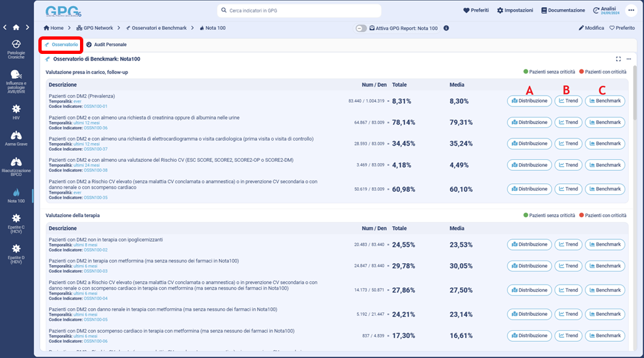Switch to the Audit Personale tab
Viewport: 644px width, 358px height.
coord(106,45)
